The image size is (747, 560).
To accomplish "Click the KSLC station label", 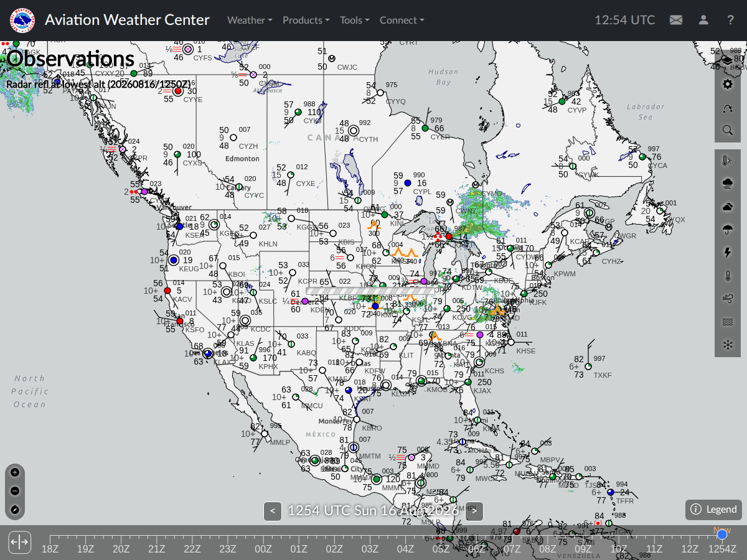I will 268,301.
